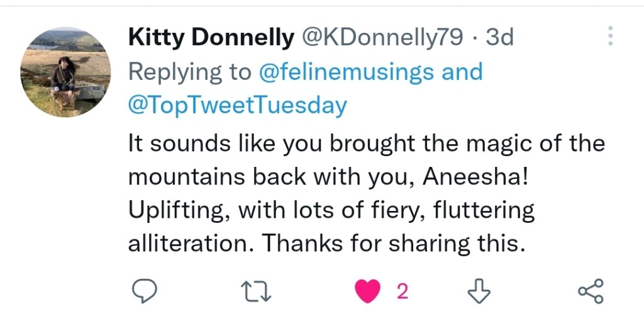Click the name "Aneesha!" in the tweet

click(x=476, y=177)
